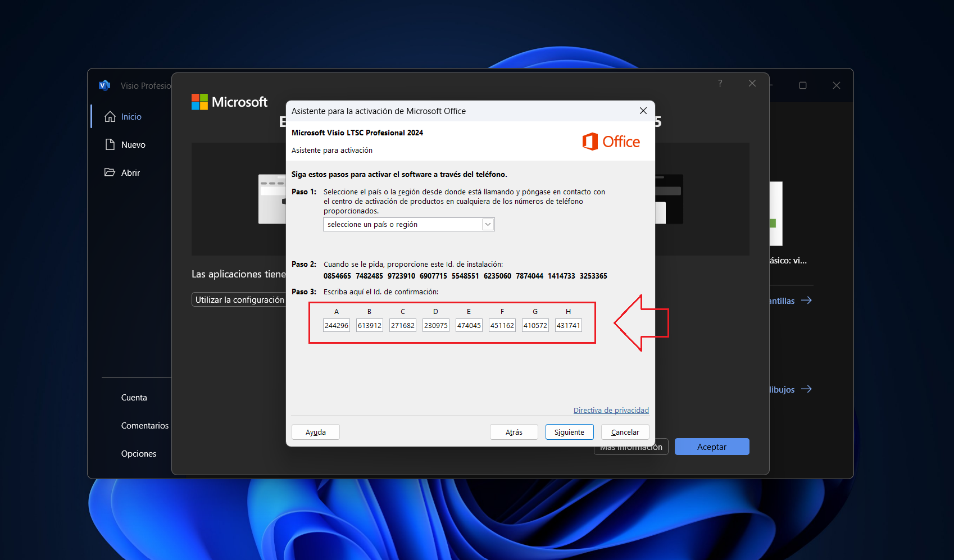The width and height of the screenshot is (954, 560).
Task: Select Abrir in the sidebar menu
Action: (130, 173)
